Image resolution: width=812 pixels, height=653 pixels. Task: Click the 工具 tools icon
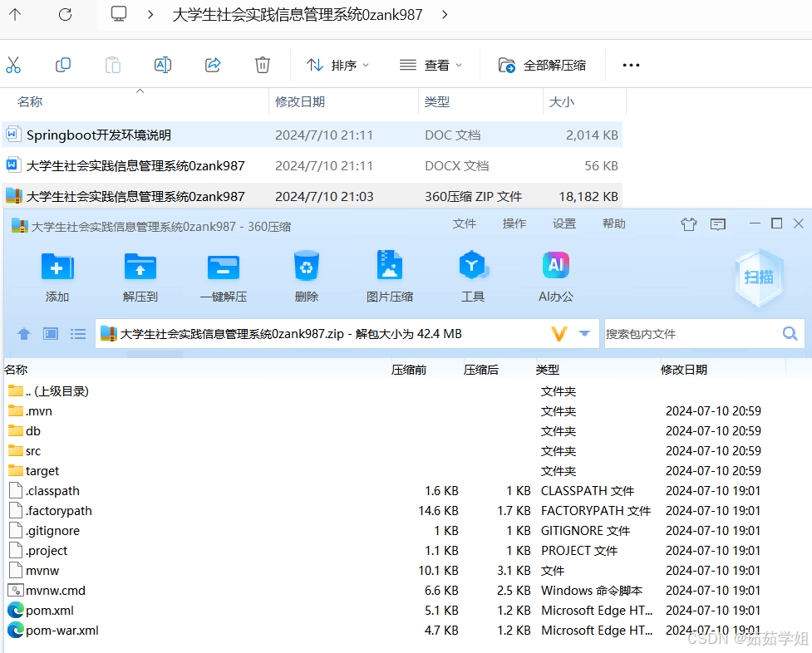473,277
